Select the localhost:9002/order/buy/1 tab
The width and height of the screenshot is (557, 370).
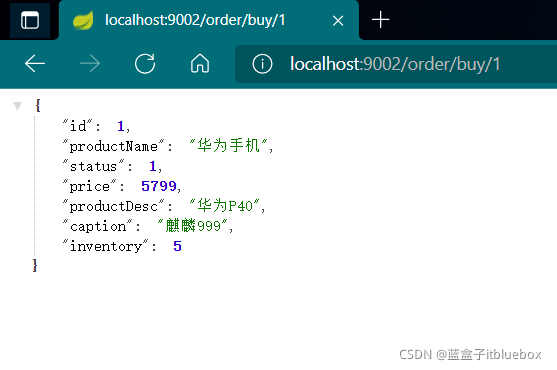(x=209, y=20)
